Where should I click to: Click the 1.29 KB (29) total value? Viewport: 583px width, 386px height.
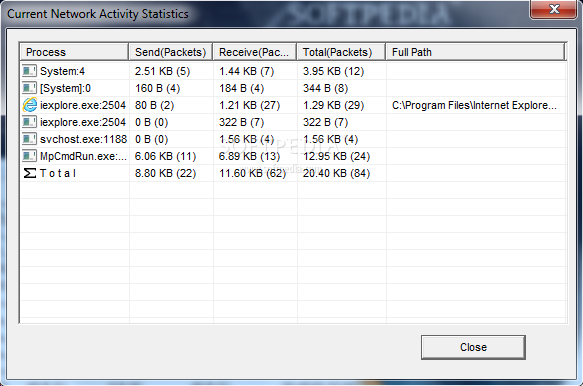tap(333, 105)
